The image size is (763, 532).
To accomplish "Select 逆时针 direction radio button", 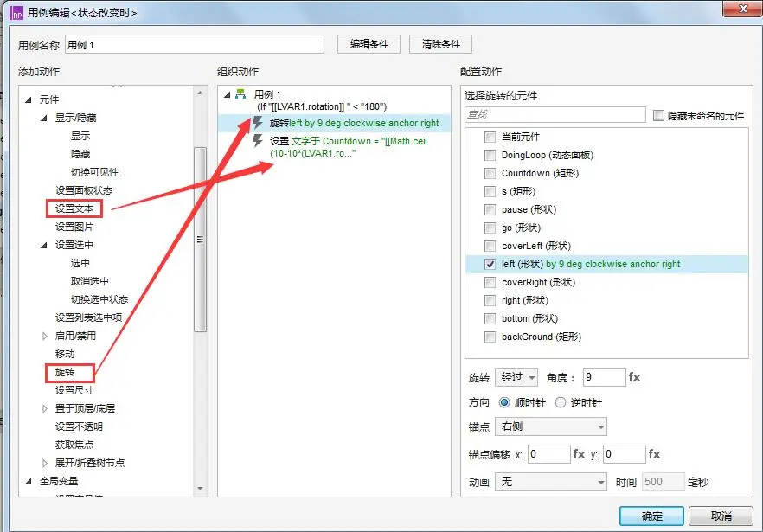I will (561, 402).
